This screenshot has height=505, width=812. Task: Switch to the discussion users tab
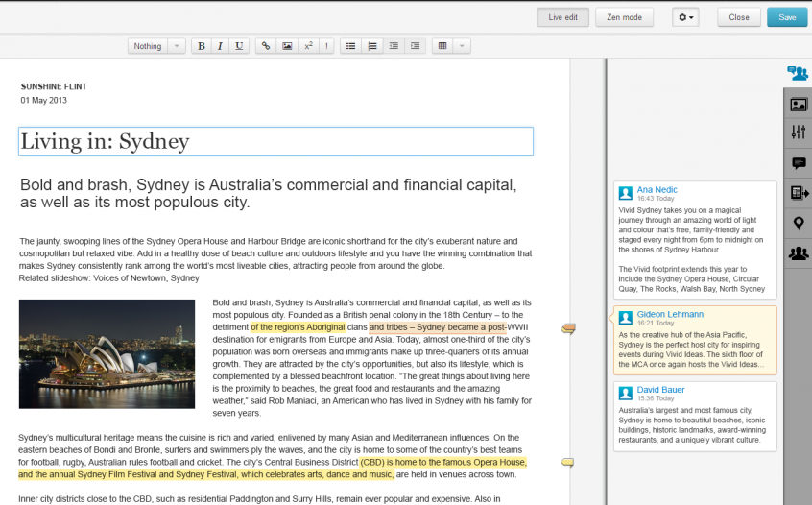798,73
